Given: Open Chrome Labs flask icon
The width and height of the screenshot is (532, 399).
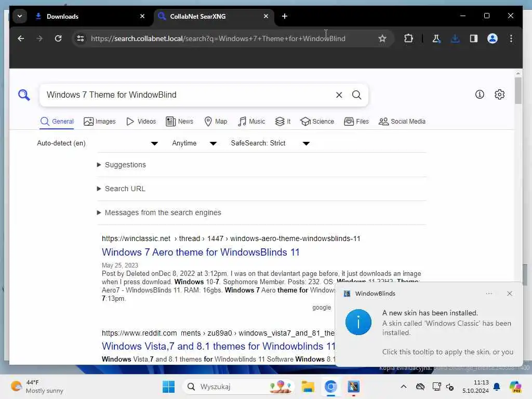Looking at the screenshot, I should click(x=436, y=38).
